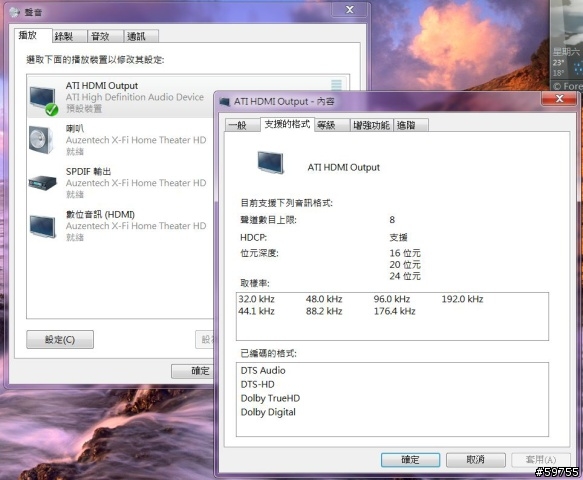Close the 聲音 window
The height and width of the screenshot is (480, 583).
[350, 10]
